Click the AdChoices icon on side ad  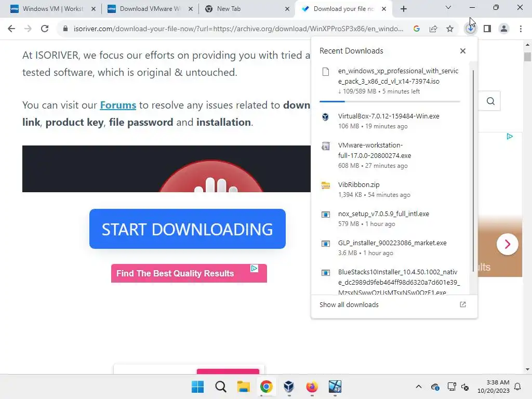(x=510, y=137)
